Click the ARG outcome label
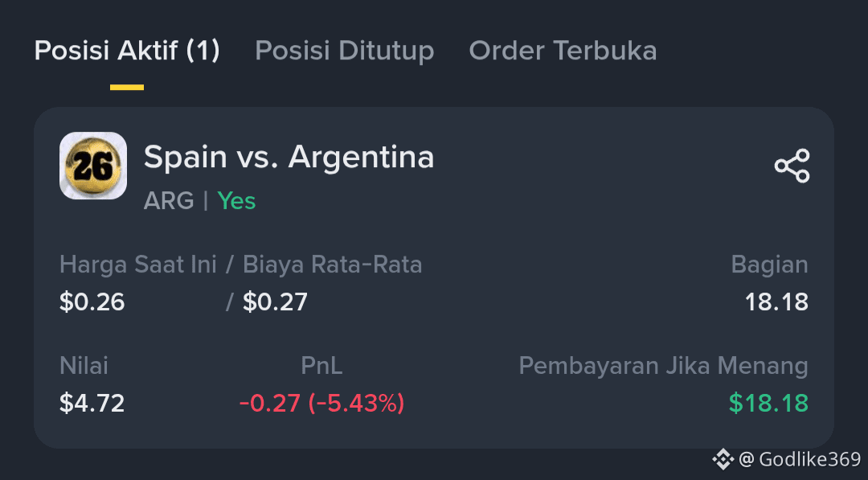 click(169, 200)
